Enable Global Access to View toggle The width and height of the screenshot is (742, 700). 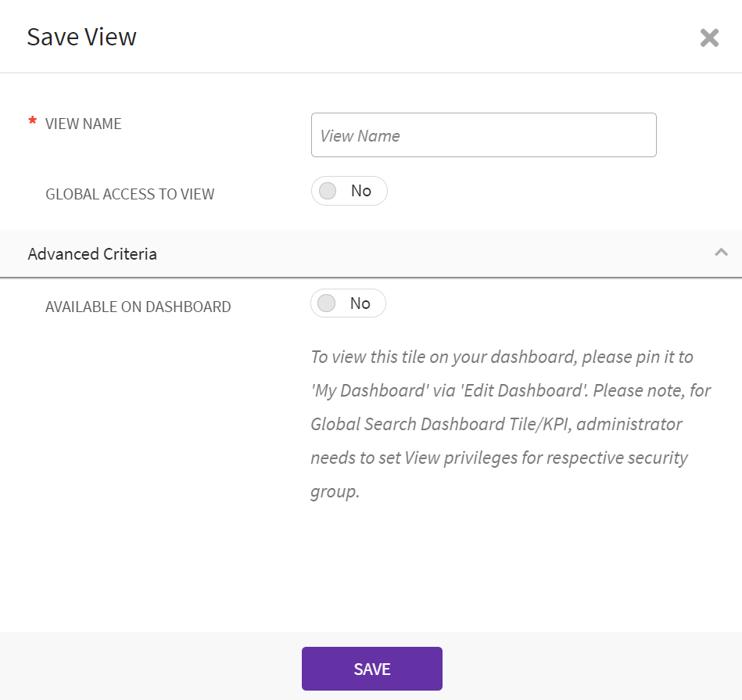tap(349, 191)
